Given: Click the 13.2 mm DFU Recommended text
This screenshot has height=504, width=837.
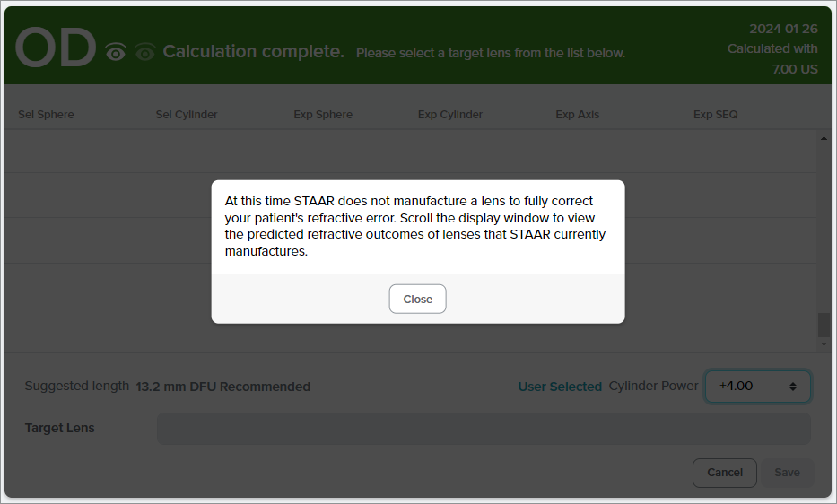Looking at the screenshot, I should pyautogui.click(x=223, y=387).
